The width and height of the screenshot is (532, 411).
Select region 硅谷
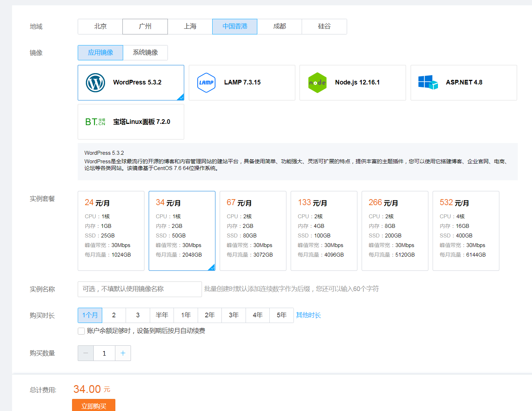click(x=324, y=27)
